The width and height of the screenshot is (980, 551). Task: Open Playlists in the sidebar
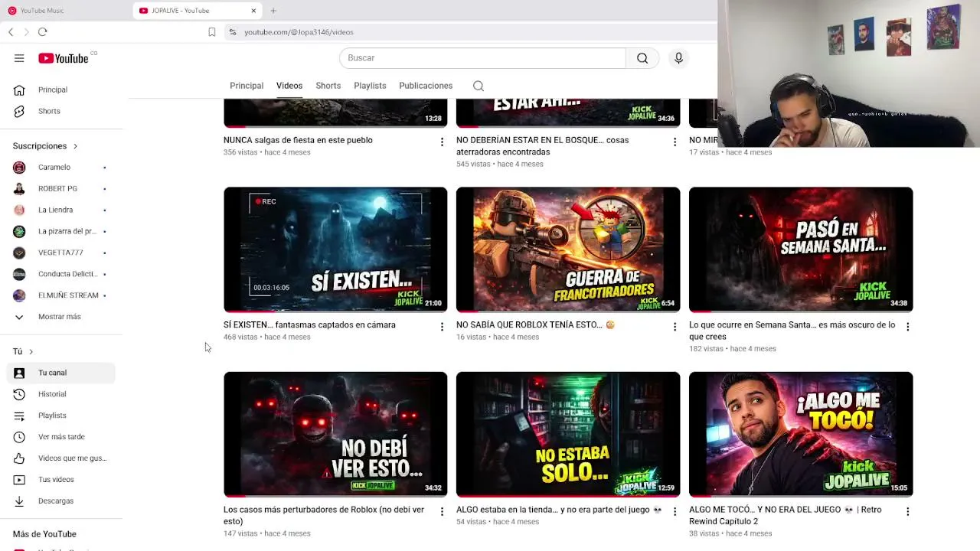(x=61, y=416)
